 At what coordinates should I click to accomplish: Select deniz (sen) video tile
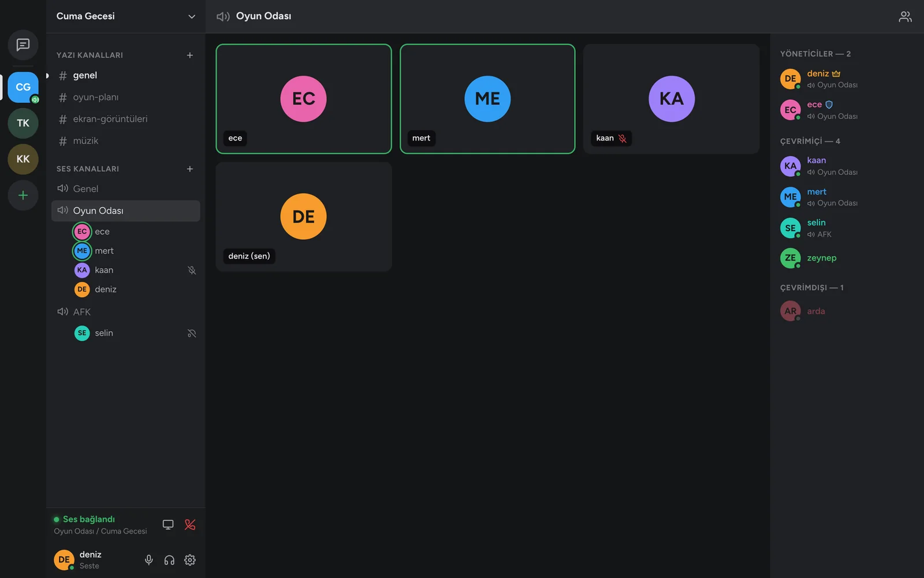(304, 217)
